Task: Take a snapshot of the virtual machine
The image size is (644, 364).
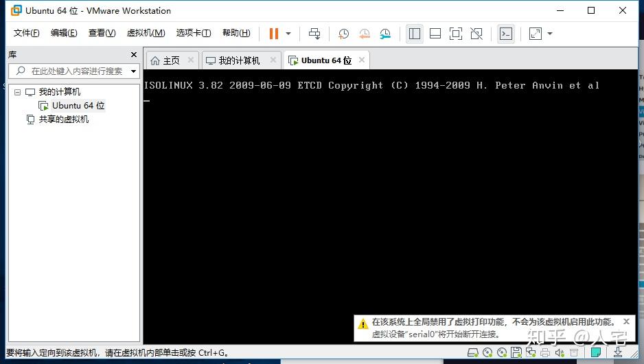Action: coord(343,34)
